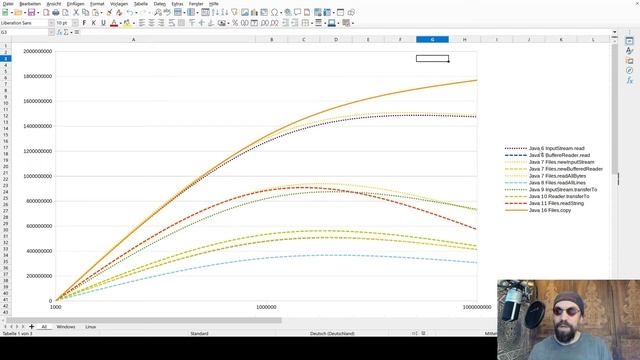Copy selection using the copy icon

[86, 13]
